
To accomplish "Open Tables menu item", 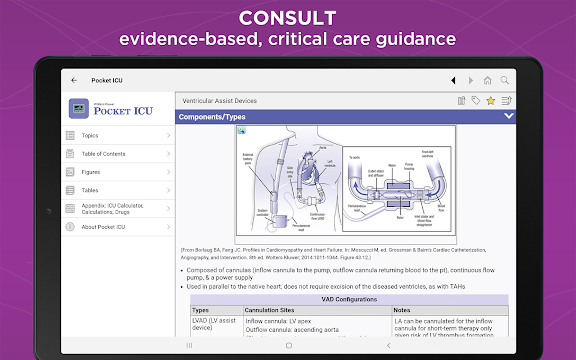I will [118, 190].
